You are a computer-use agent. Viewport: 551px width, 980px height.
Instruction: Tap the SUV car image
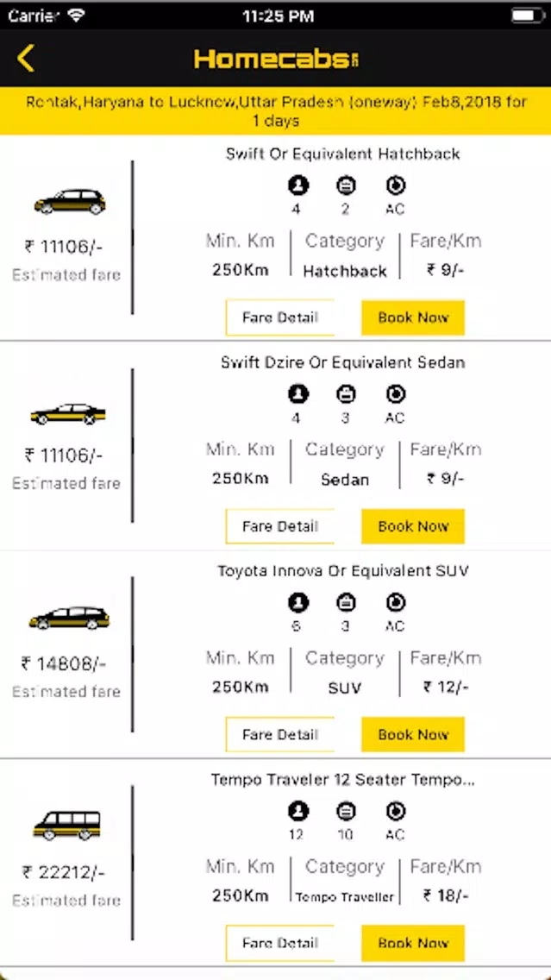click(x=69, y=618)
